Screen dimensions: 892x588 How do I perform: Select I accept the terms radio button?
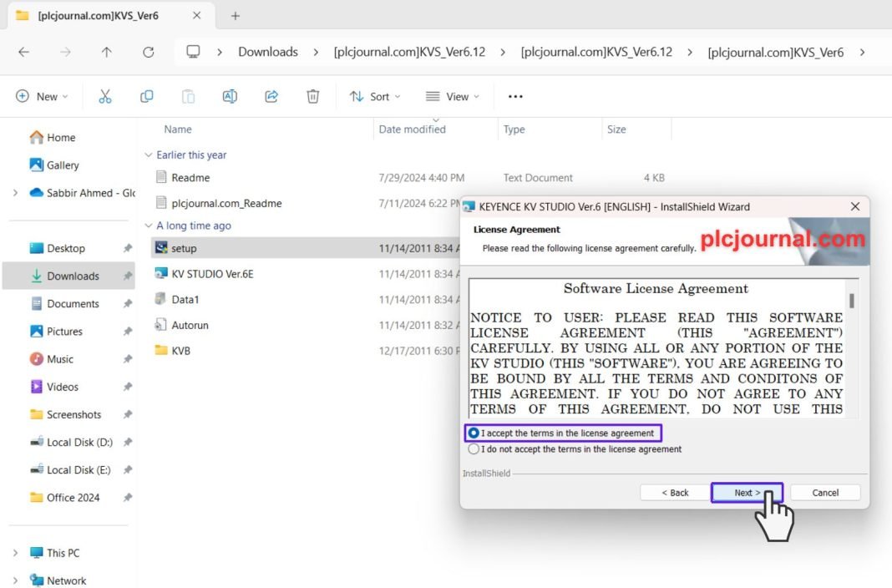tap(474, 433)
